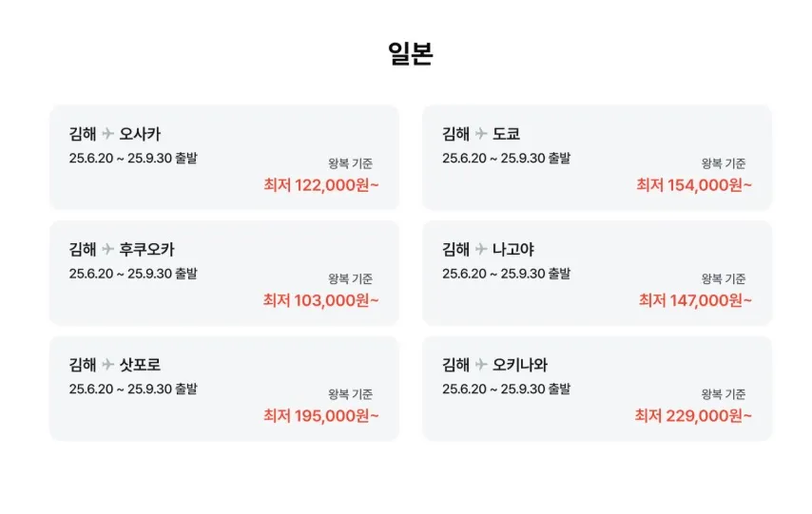Open the 김해 오사카 route title
The width and height of the screenshot is (812, 514).
(115, 134)
